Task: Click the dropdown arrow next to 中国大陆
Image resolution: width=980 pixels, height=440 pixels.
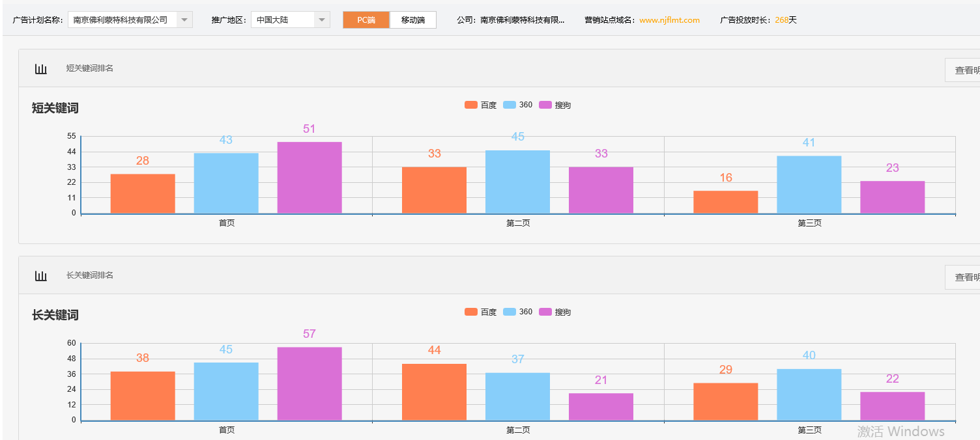Action: point(321,19)
